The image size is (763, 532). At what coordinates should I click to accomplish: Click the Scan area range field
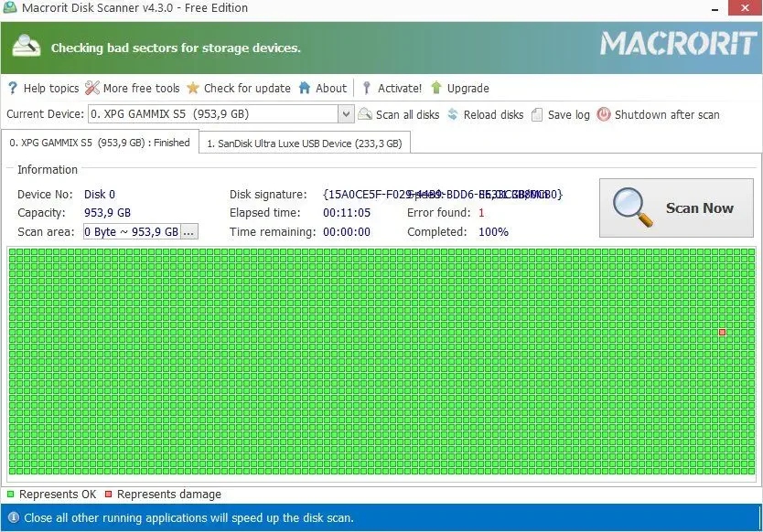click(x=132, y=231)
